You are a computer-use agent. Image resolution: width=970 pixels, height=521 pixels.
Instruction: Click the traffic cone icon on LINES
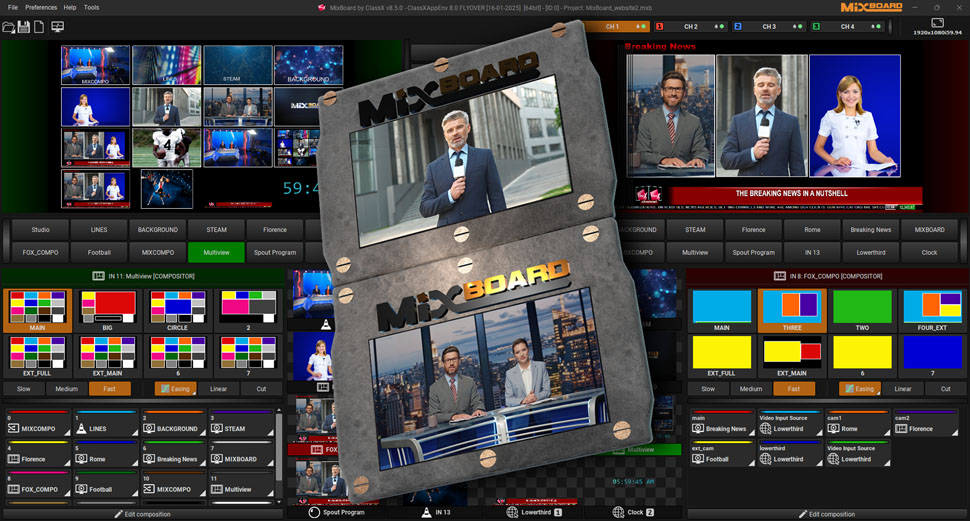pyautogui.click(x=82, y=428)
